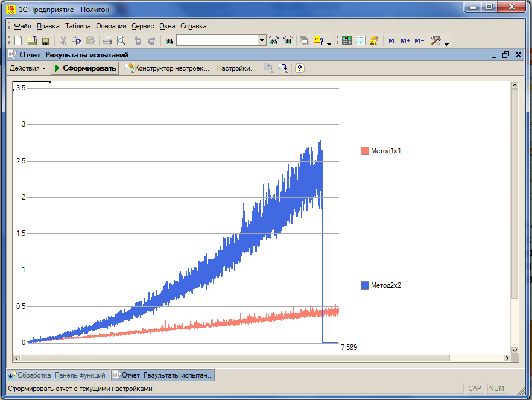Viewport: 532px width, 400px height.
Task: Open 1C help question icon
Action: [x=318, y=40]
